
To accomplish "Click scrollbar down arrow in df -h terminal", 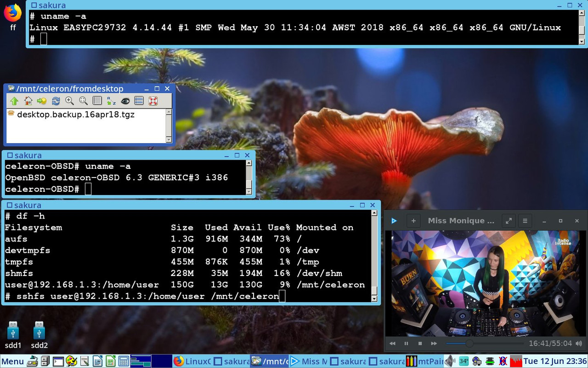I will pyautogui.click(x=374, y=299).
